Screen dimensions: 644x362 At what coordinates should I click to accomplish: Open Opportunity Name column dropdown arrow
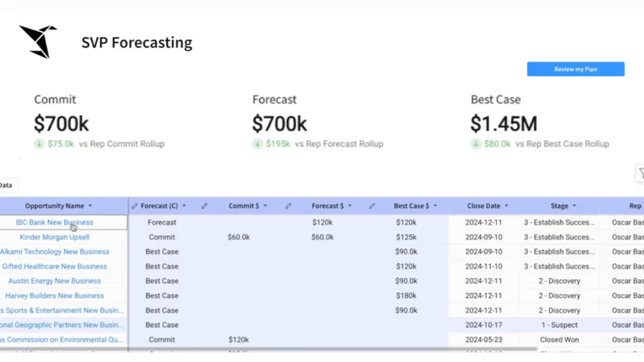point(90,206)
